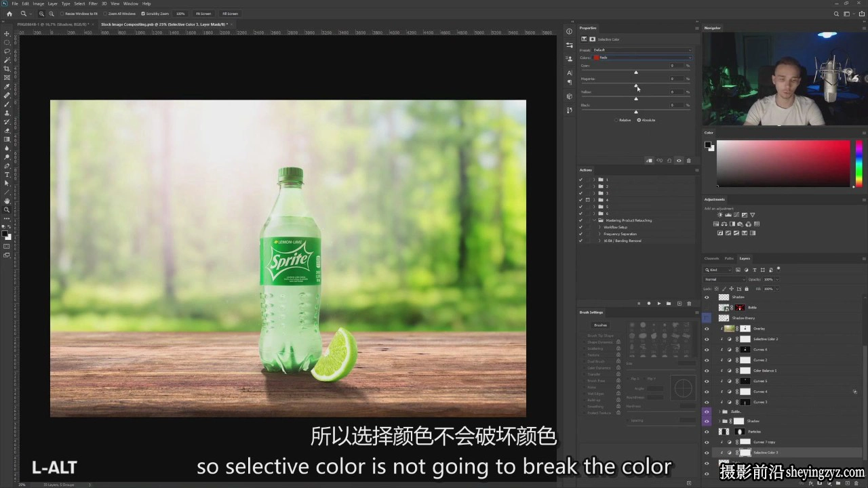Toggle adjustment visibility eye in Properties
The image size is (868, 488).
[679, 161]
